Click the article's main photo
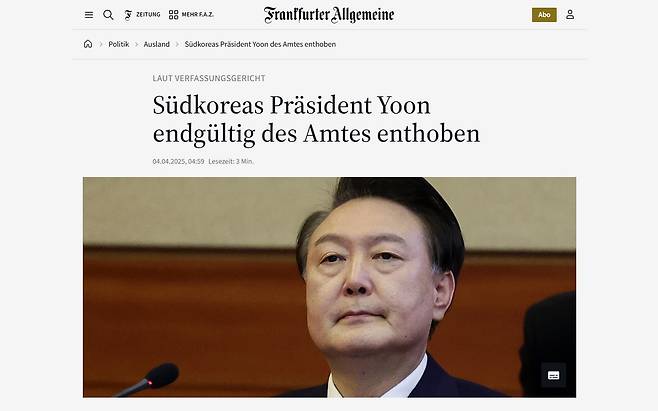 [x=329, y=287]
